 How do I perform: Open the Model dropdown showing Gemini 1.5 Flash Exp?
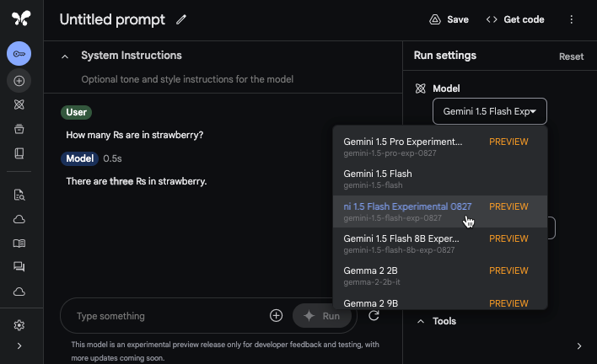pos(490,111)
